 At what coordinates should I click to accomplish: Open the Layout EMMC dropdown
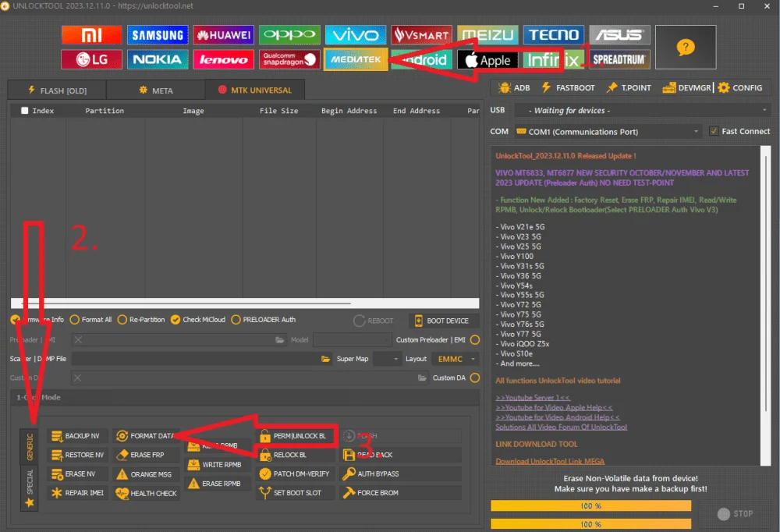pyautogui.click(x=455, y=359)
